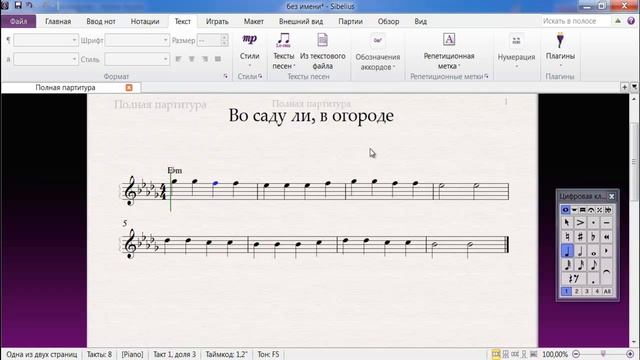Close the Полная партитура document tab
This screenshot has width=640, height=360.
coord(129,87)
